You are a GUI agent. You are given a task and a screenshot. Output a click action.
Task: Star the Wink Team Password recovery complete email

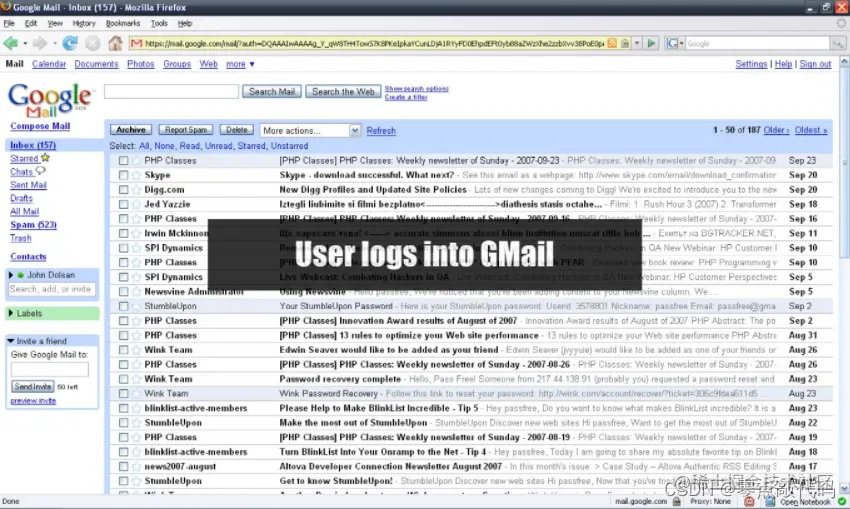[x=136, y=379]
